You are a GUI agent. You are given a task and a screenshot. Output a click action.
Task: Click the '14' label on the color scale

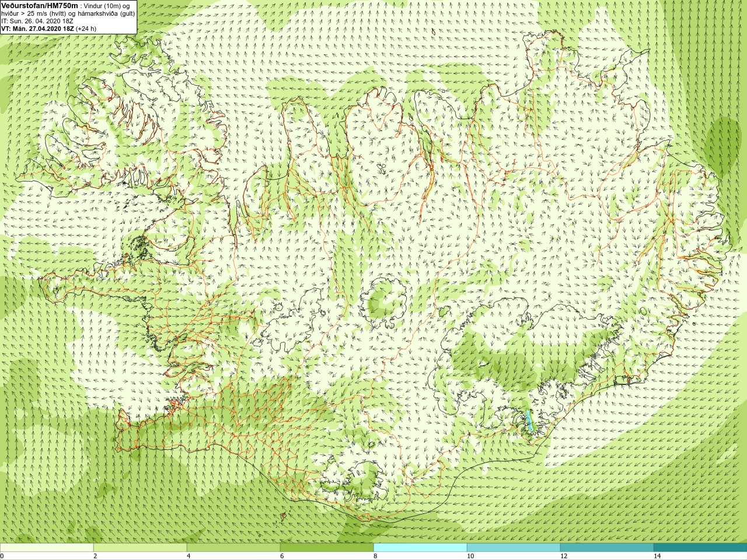[x=657, y=556]
